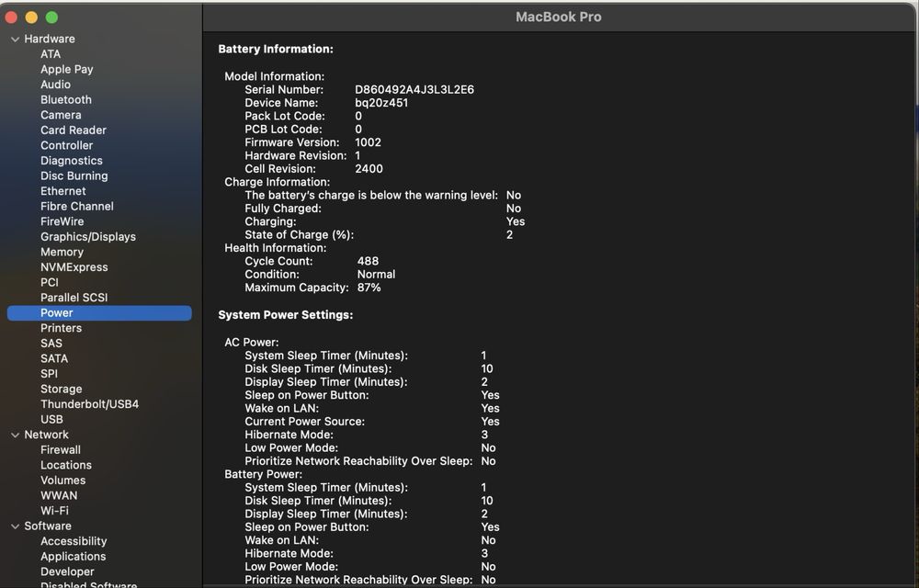
Task: Click the MacBook Pro window title
Action: (x=559, y=17)
